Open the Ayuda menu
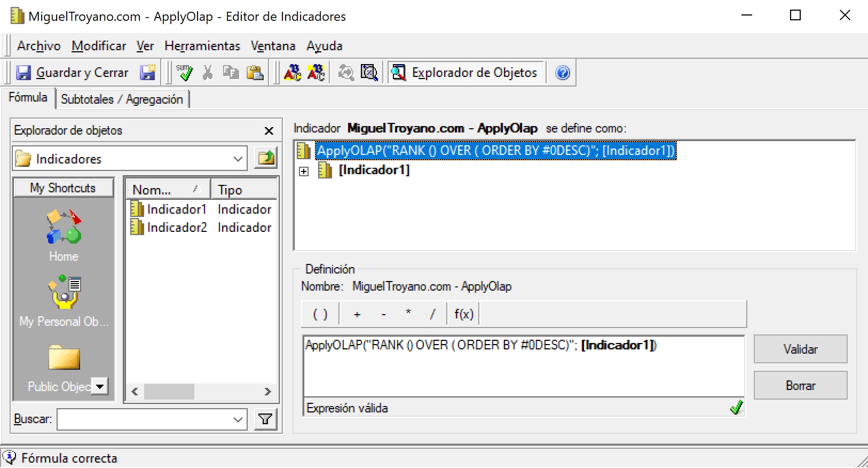868x468 pixels. coord(324,46)
